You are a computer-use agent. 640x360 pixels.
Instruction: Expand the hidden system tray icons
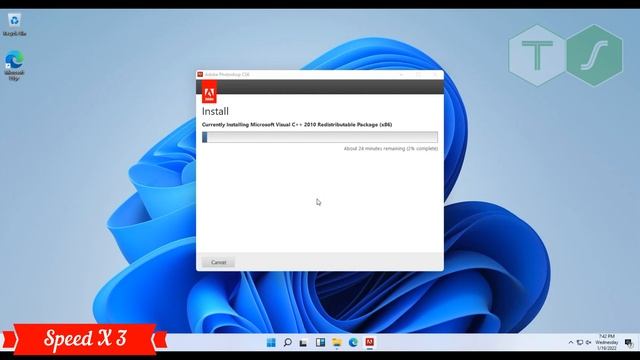[x=571, y=342]
